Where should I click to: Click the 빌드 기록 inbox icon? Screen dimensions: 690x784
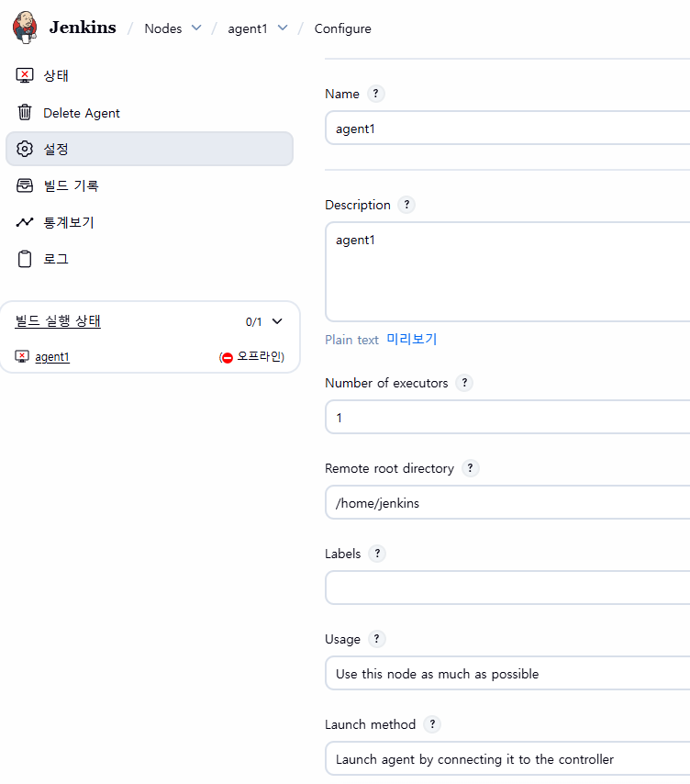click(25, 185)
